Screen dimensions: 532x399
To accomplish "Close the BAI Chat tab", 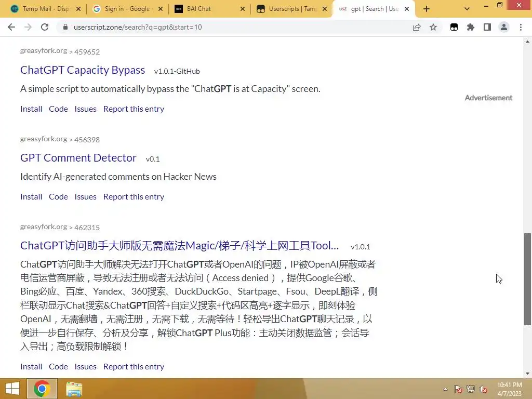I will (x=243, y=9).
